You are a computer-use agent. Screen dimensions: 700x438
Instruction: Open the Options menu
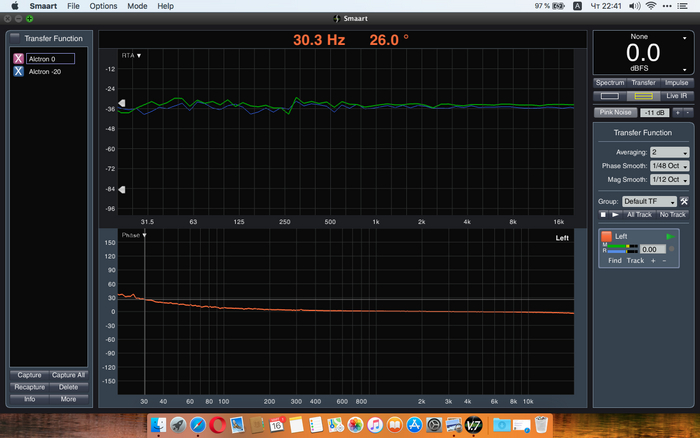(x=103, y=6)
